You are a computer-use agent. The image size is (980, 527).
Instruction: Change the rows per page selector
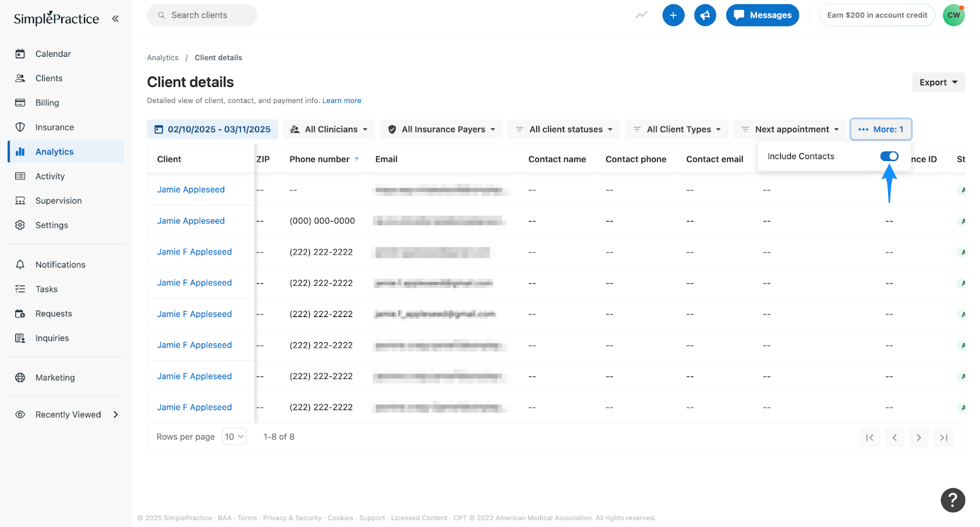[234, 436]
